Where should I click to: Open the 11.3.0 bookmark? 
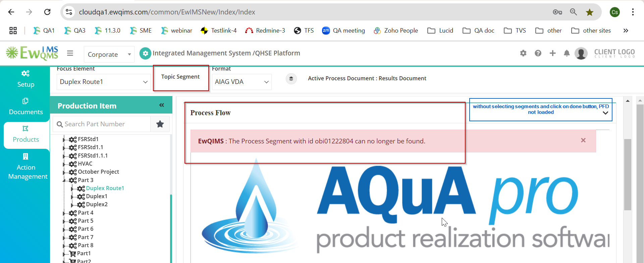pos(107,31)
